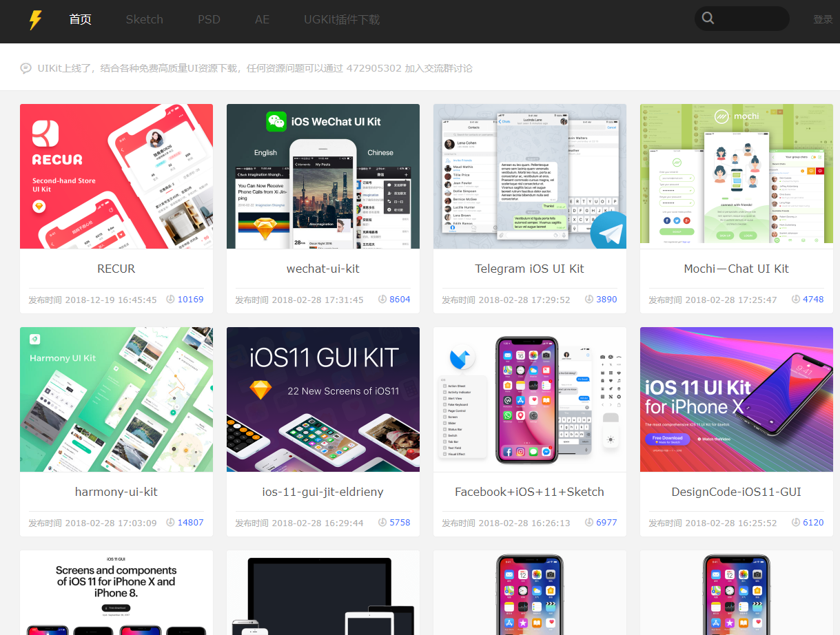Click the 登录 login link
Screen dimensions: 840x635
pos(823,19)
